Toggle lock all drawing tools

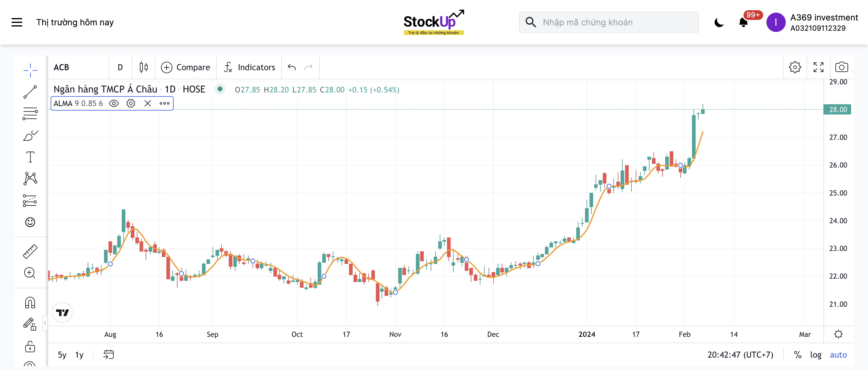pyautogui.click(x=30, y=346)
